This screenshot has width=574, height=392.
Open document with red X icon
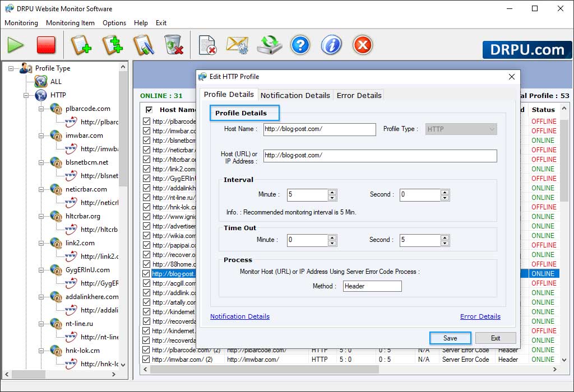pos(207,45)
